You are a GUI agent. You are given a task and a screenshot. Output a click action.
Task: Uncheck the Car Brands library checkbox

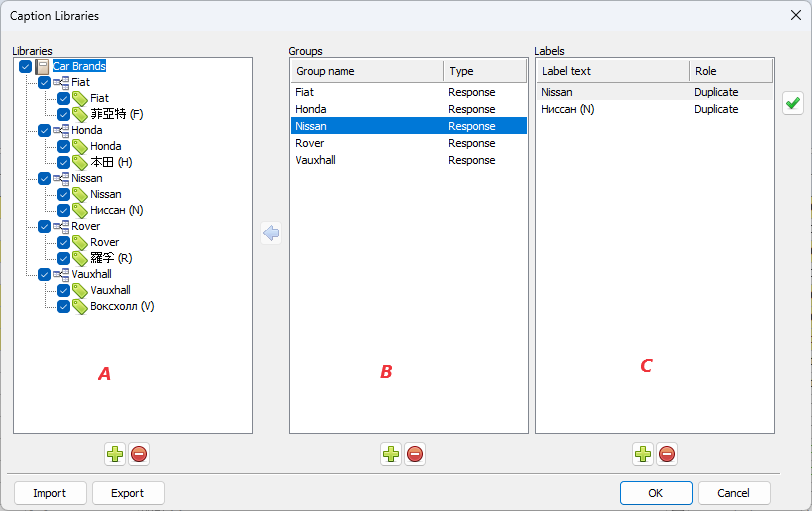click(x=25, y=66)
